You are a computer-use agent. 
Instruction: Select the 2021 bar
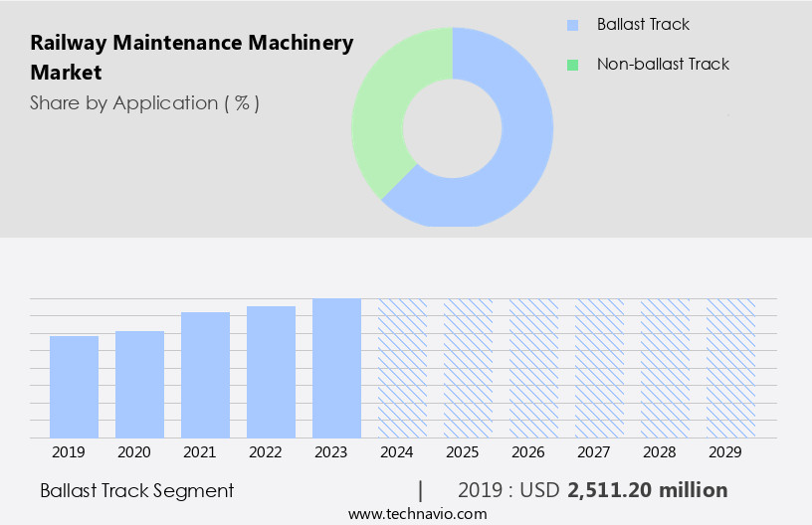point(205,375)
